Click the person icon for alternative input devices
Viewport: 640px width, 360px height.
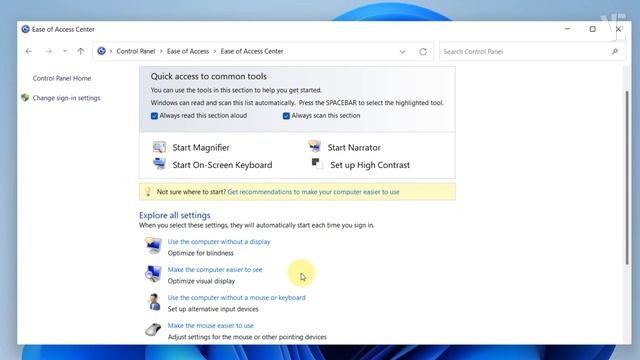[x=154, y=302]
